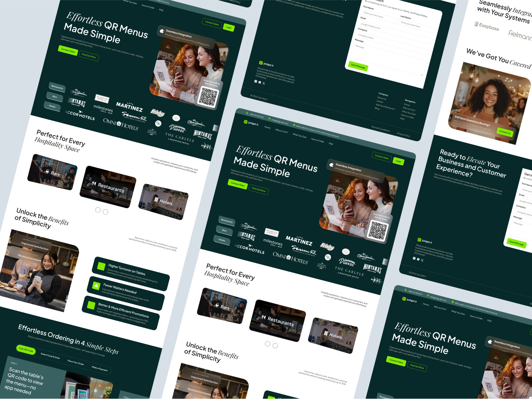Select the first carousel dot in the center mockup
532x399 pixels.
click(x=268, y=344)
